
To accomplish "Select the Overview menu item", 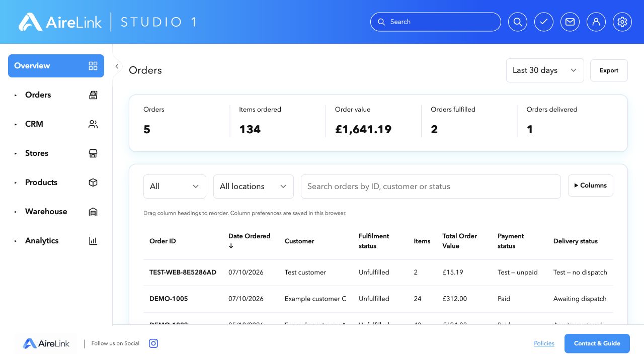I will pyautogui.click(x=56, y=66).
